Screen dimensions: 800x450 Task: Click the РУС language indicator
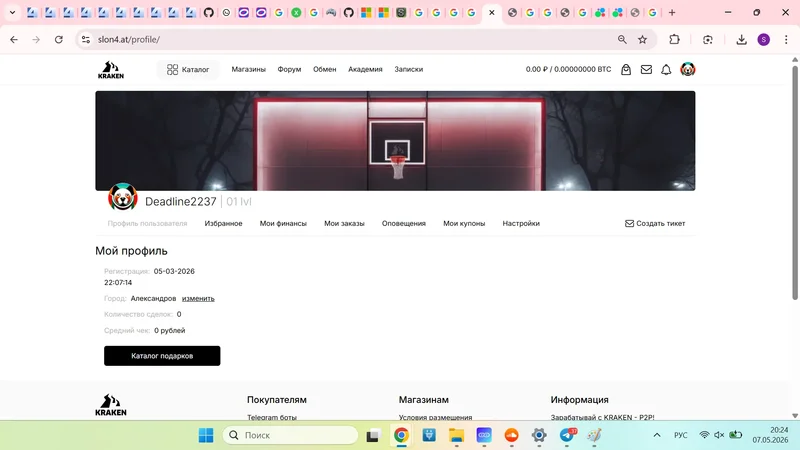(681, 435)
